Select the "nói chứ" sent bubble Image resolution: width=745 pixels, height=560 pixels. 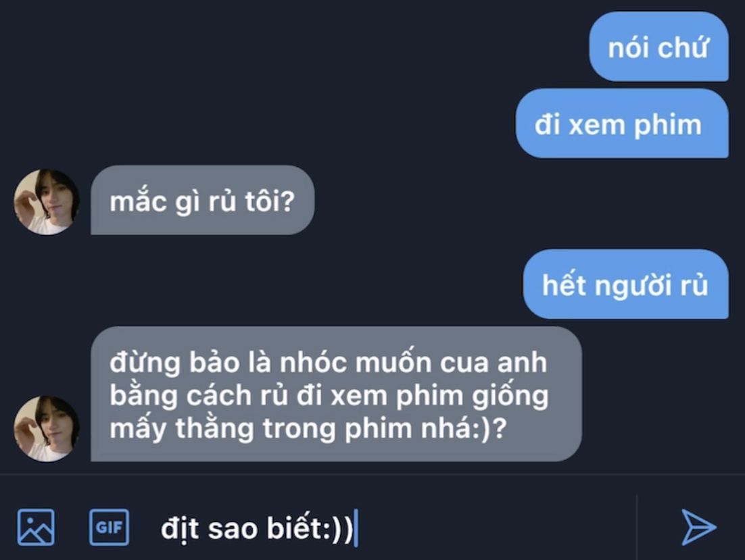click(658, 47)
